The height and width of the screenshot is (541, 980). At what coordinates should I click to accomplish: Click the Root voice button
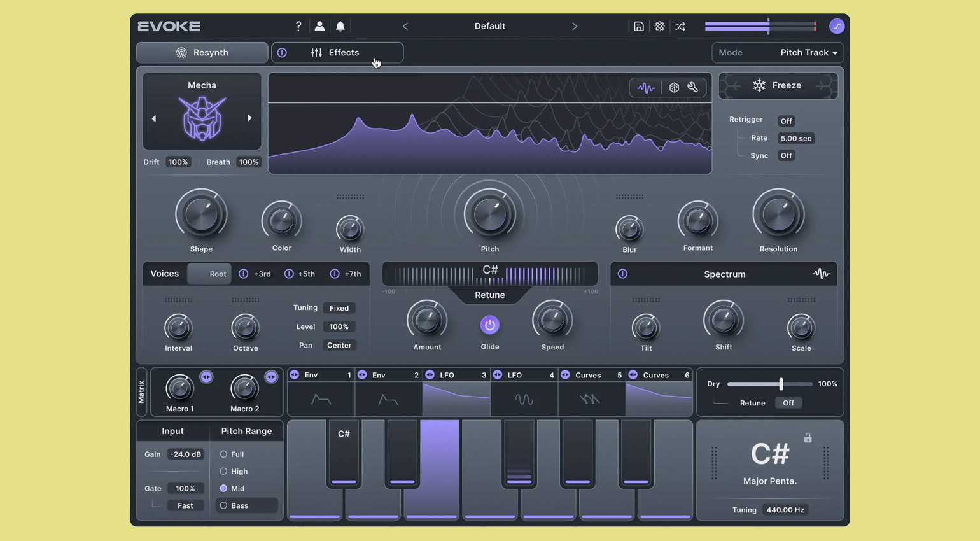pyautogui.click(x=209, y=274)
